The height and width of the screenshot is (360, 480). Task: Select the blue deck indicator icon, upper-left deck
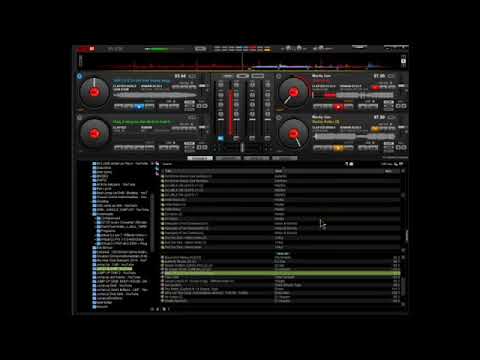pyautogui.click(x=80, y=76)
